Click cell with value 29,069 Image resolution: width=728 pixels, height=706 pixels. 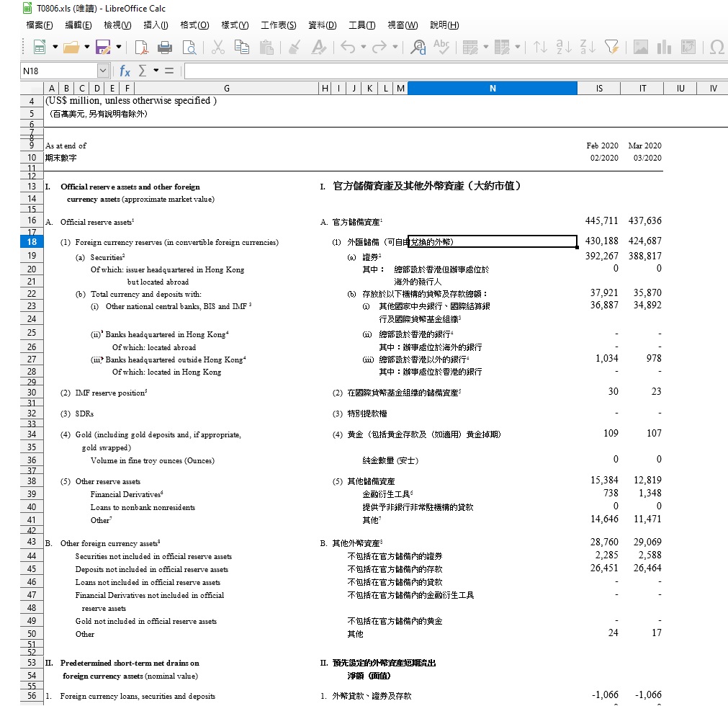pyautogui.click(x=647, y=542)
